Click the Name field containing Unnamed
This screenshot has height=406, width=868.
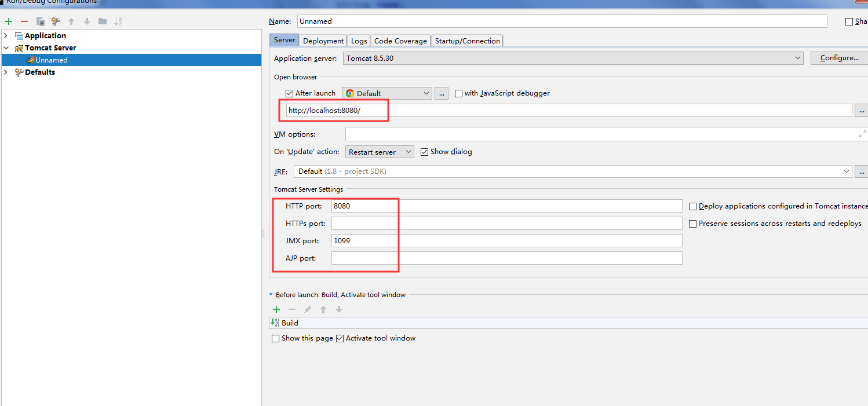point(562,21)
